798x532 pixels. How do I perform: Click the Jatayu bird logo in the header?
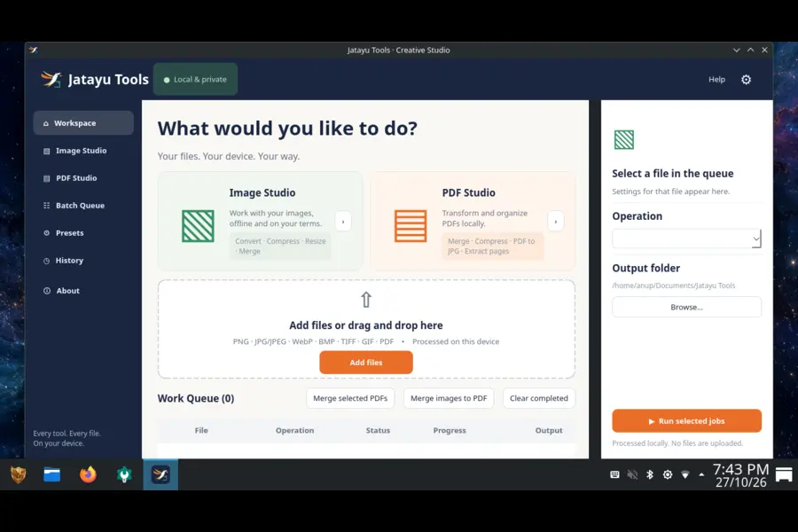(x=51, y=80)
